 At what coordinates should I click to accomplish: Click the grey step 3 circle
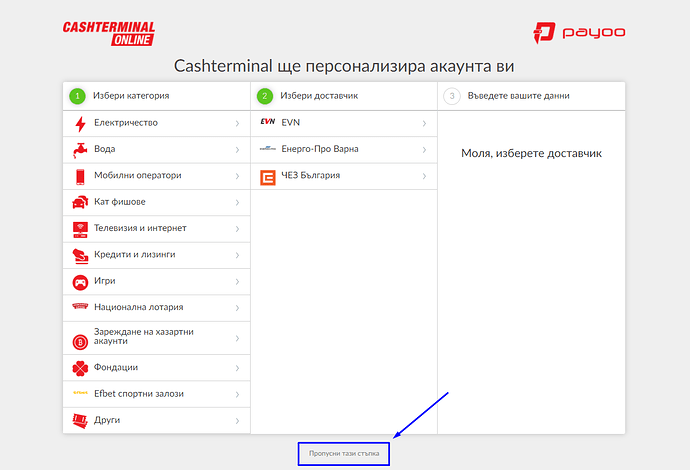452,96
